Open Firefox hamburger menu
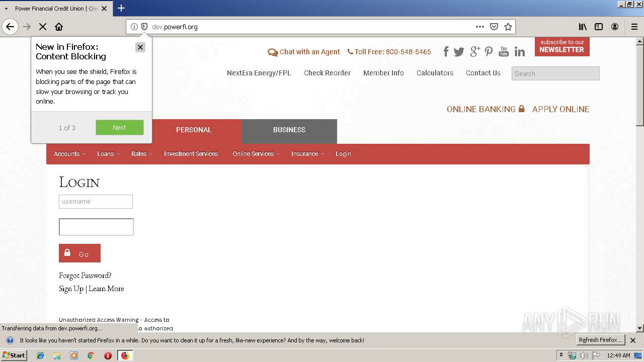The image size is (644, 362). pyautogui.click(x=634, y=27)
